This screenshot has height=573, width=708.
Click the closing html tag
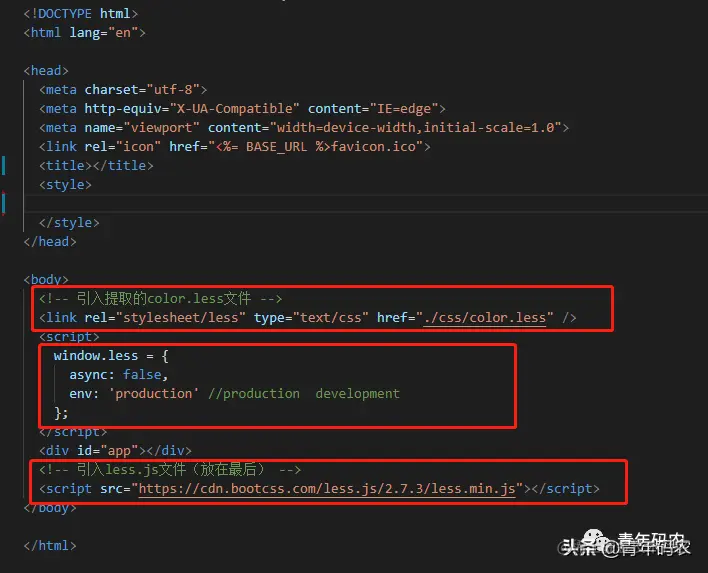pyautogui.click(x=50, y=545)
